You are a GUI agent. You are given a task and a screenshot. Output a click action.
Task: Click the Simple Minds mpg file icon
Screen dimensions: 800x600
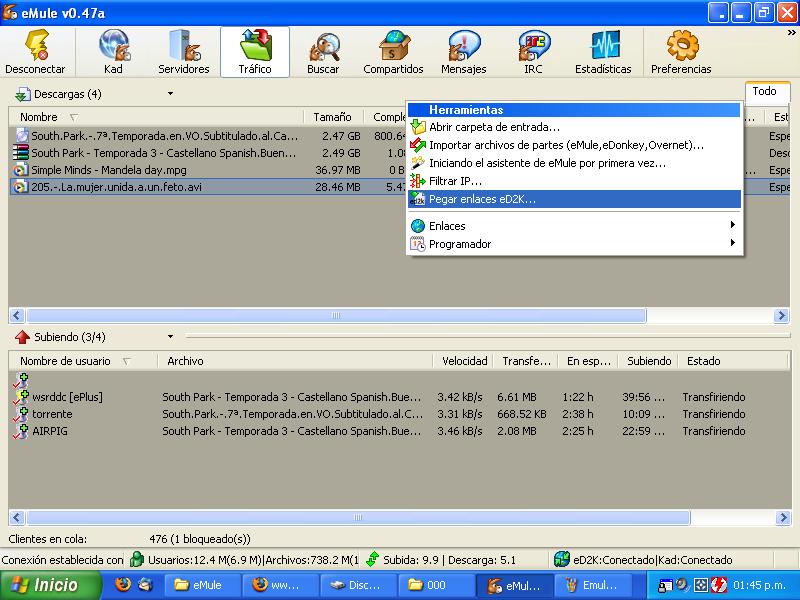[20, 170]
